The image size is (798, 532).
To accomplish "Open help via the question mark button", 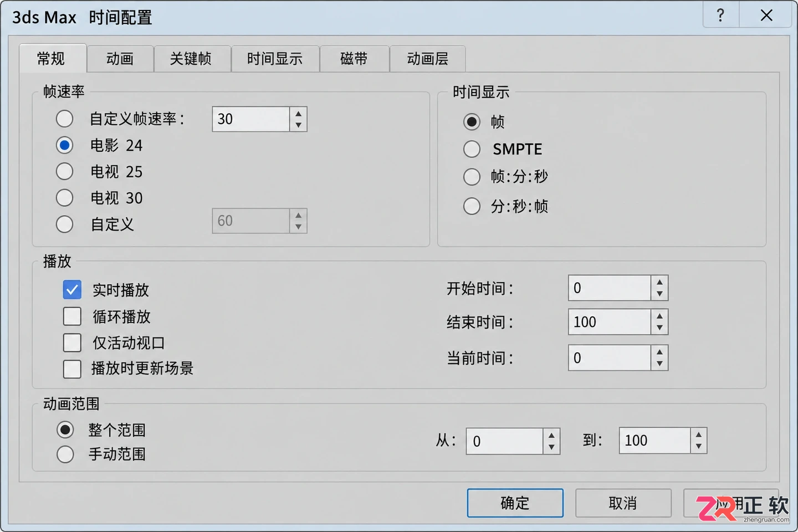I will coord(720,15).
